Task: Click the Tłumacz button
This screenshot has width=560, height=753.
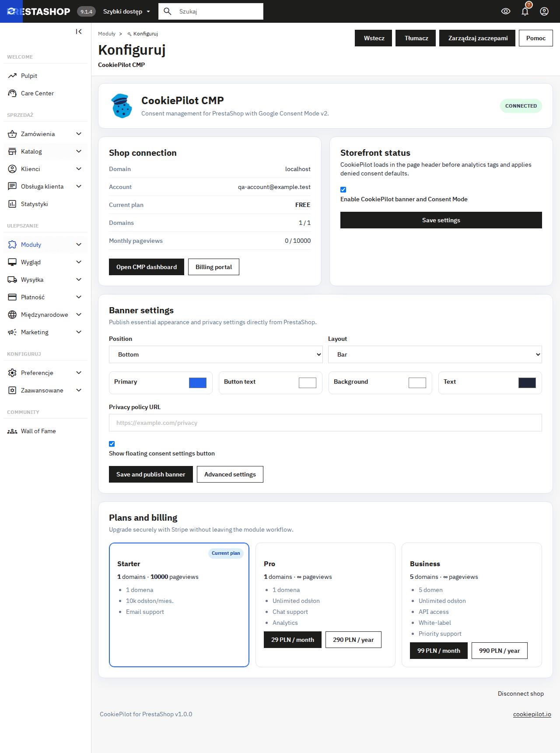Action: pos(416,38)
